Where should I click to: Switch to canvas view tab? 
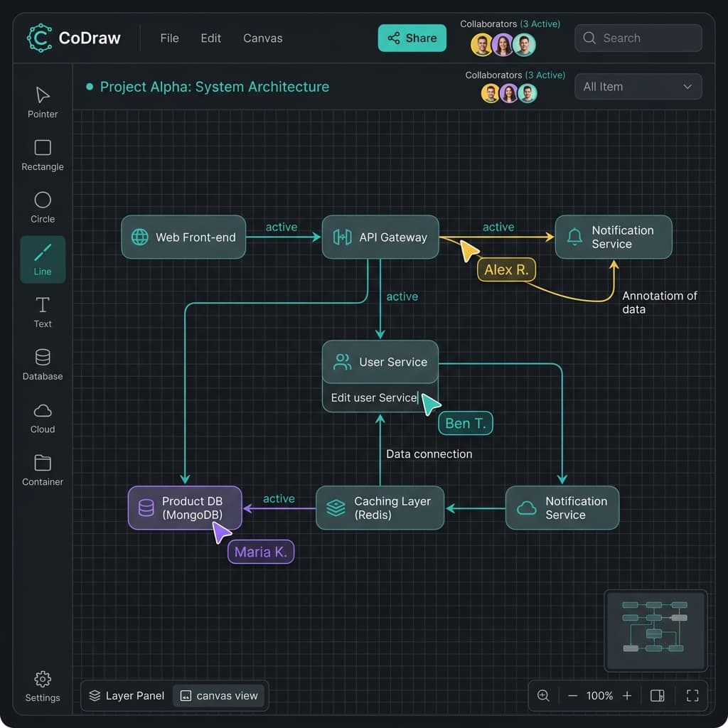[219, 695]
